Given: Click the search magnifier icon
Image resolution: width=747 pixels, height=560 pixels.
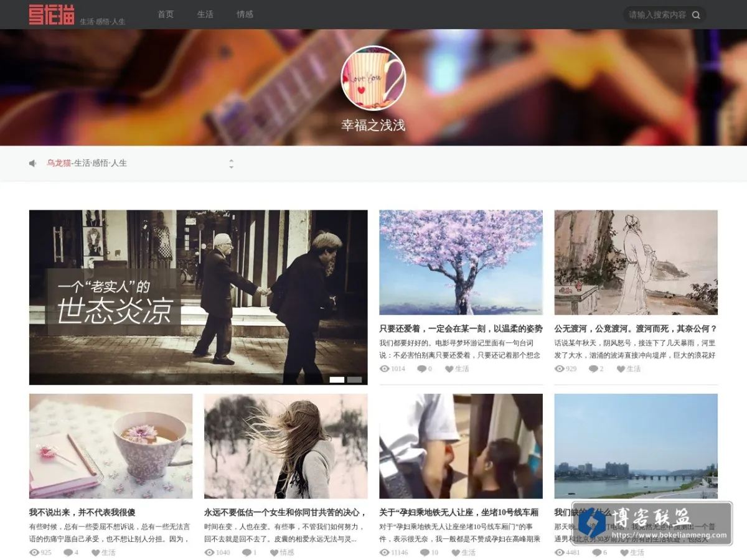Looking at the screenshot, I should coord(696,15).
